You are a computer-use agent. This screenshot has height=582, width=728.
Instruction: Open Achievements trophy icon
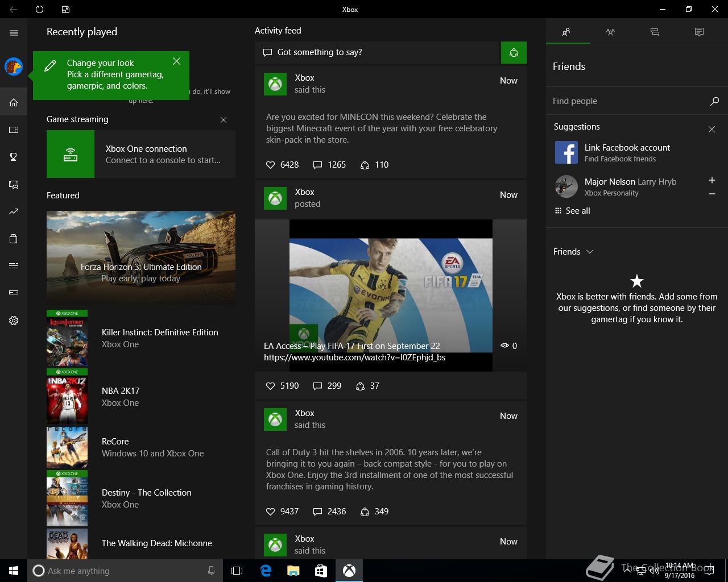pos(14,157)
